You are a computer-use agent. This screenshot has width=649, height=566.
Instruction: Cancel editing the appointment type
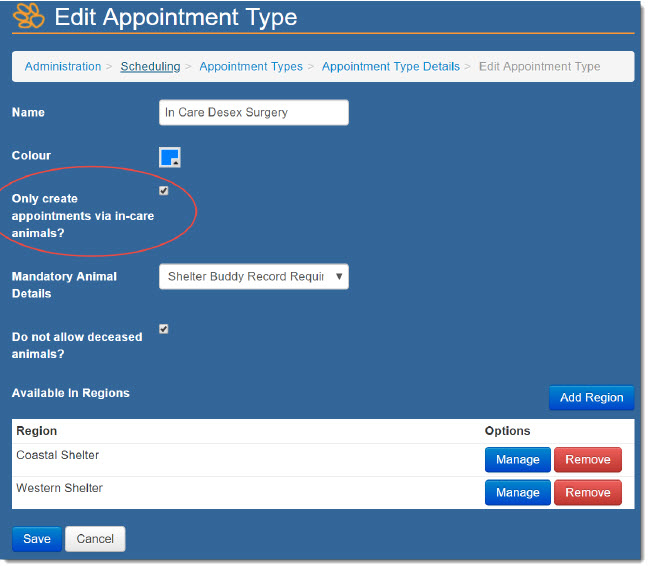tap(95, 539)
